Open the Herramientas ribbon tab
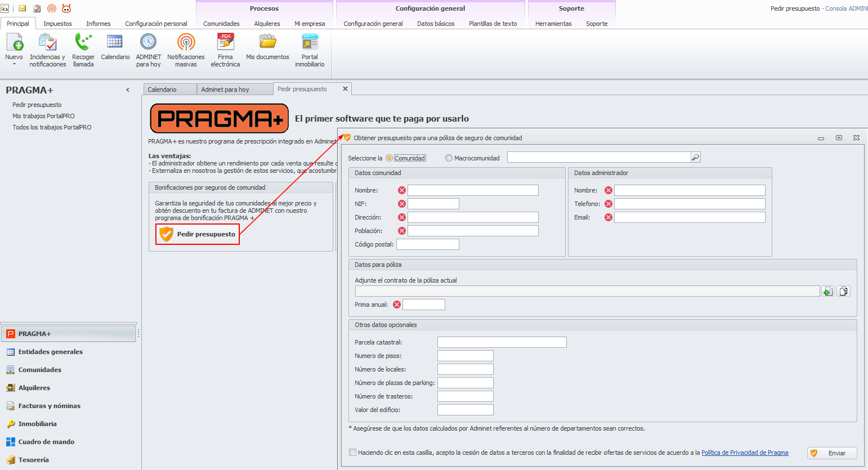The image size is (868, 470). [553, 24]
